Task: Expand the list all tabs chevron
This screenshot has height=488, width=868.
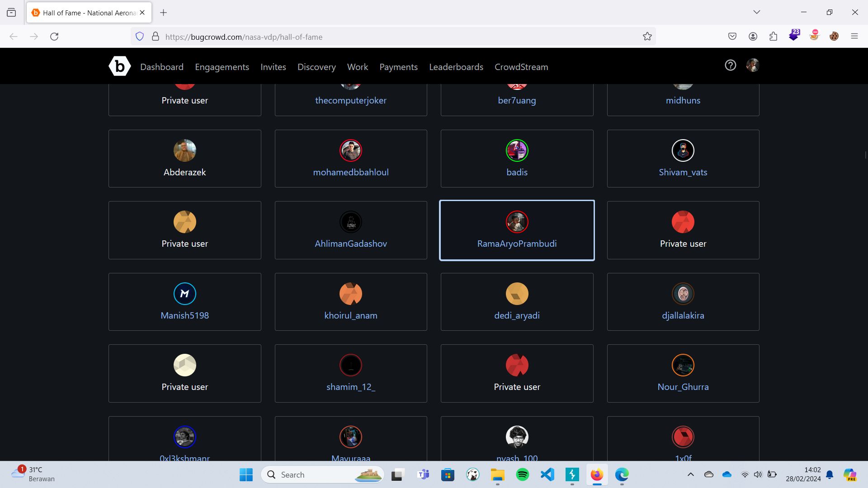Action: pyautogui.click(x=756, y=12)
